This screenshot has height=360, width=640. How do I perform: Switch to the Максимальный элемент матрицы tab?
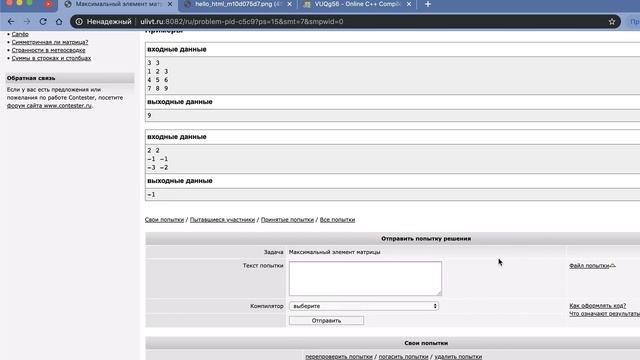pos(118,4)
